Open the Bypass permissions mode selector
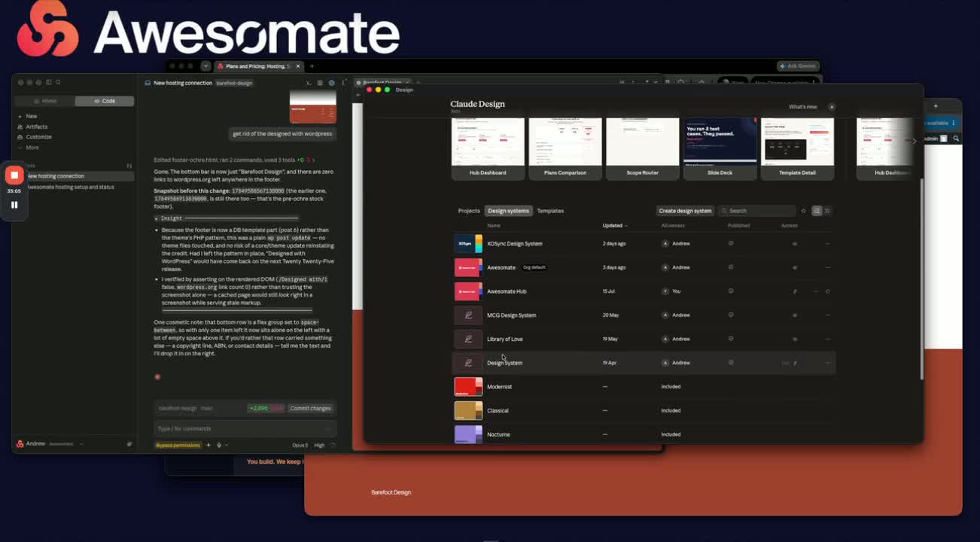 click(x=178, y=445)
